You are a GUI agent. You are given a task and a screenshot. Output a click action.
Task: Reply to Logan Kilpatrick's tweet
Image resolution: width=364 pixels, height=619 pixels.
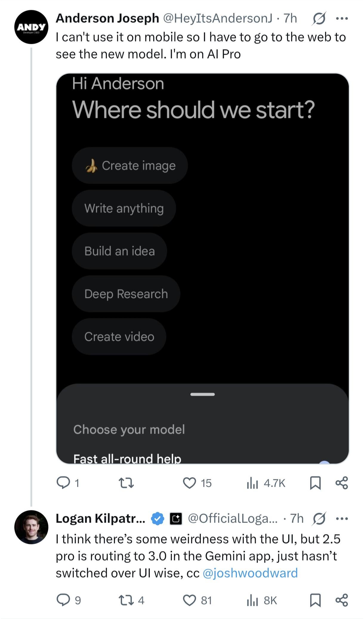point(63,600)
